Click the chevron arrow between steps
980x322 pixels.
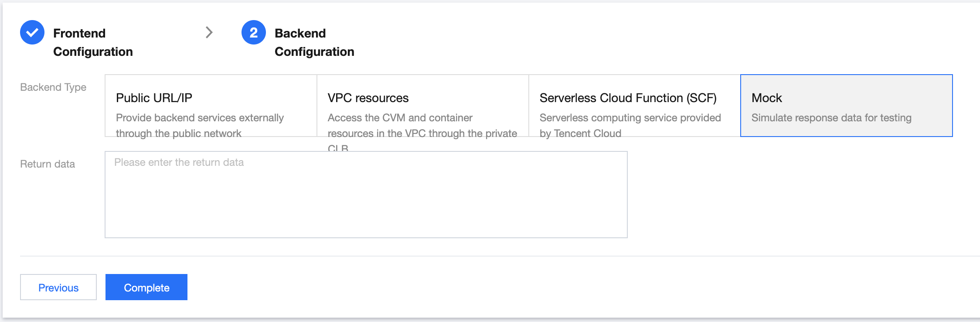pyautogui.click(x=209, y=32)
